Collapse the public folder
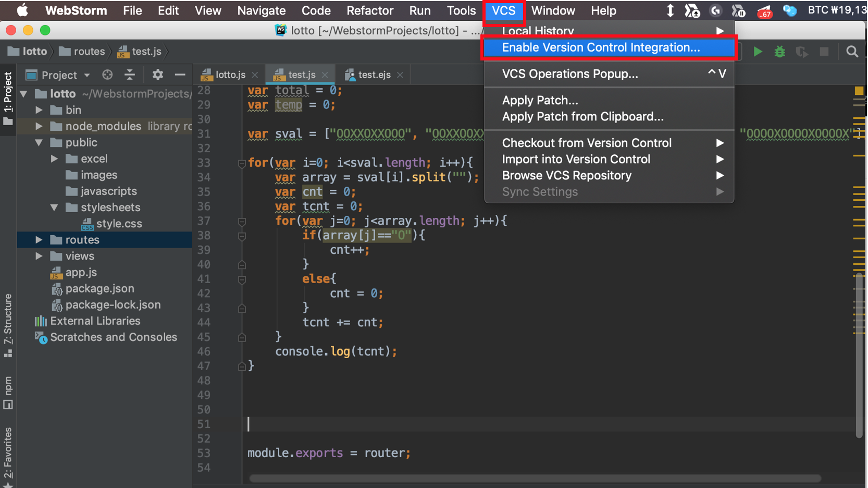868x488 pixels. pyautogui.click(x=39, y=142)
